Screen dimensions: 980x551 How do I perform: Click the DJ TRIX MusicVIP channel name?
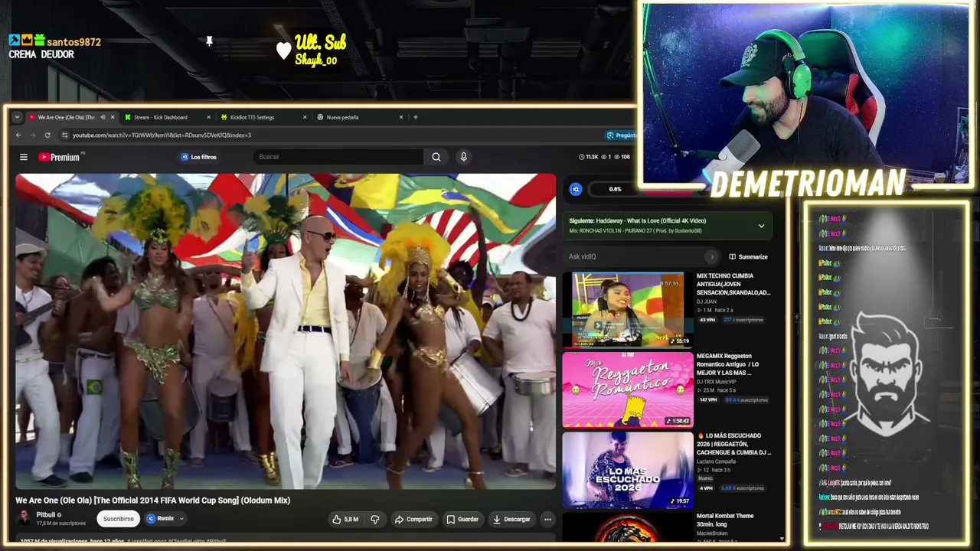pyautogui.click(x=717, y=382)
